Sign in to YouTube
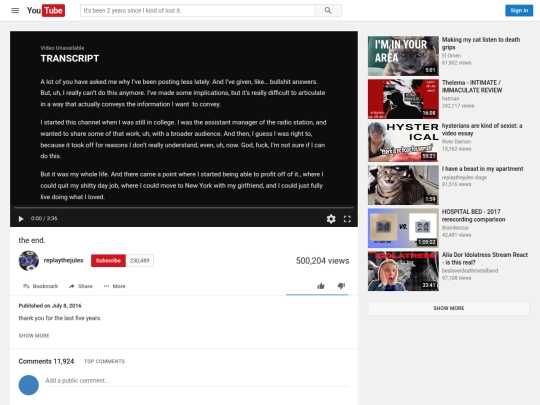Screen dimensions: 540x405 519,10
